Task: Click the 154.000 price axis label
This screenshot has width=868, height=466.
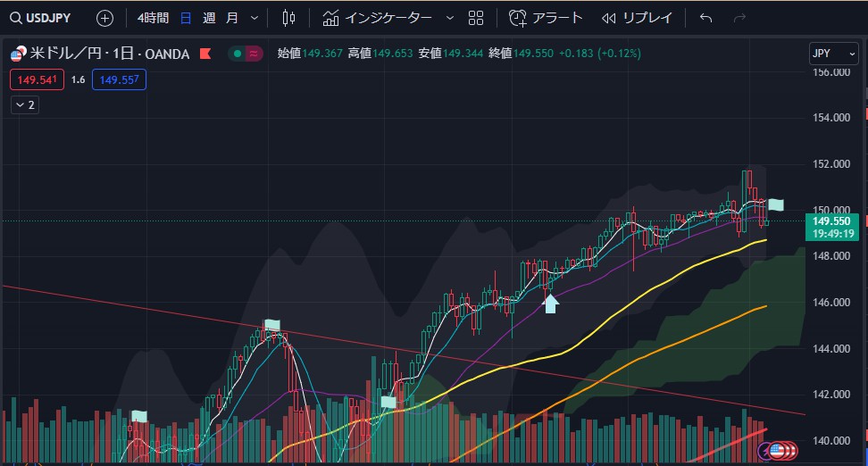Action: pyautogui.click(x=831, y=117)
